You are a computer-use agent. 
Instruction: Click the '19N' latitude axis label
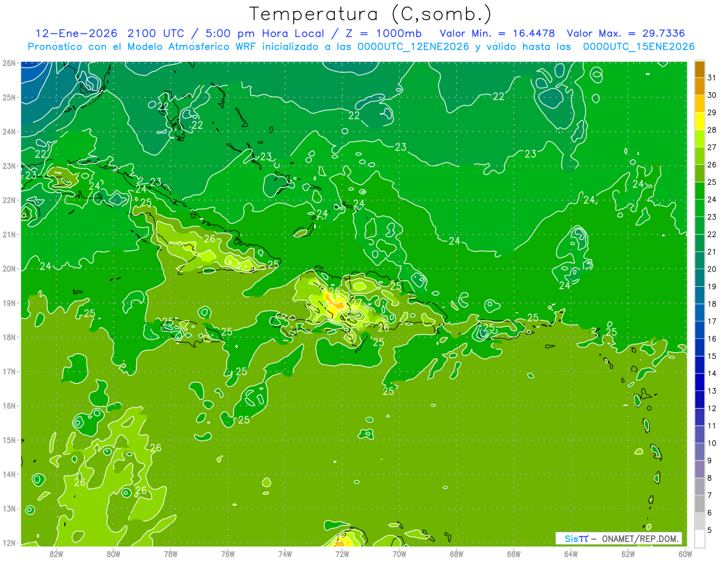point(8,303)
